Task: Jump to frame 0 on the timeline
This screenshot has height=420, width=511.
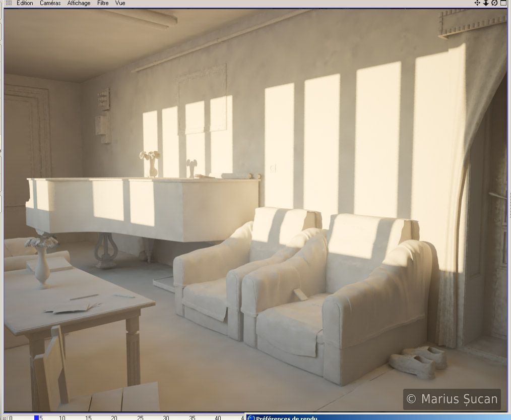Action: click(x=10, y=417)
